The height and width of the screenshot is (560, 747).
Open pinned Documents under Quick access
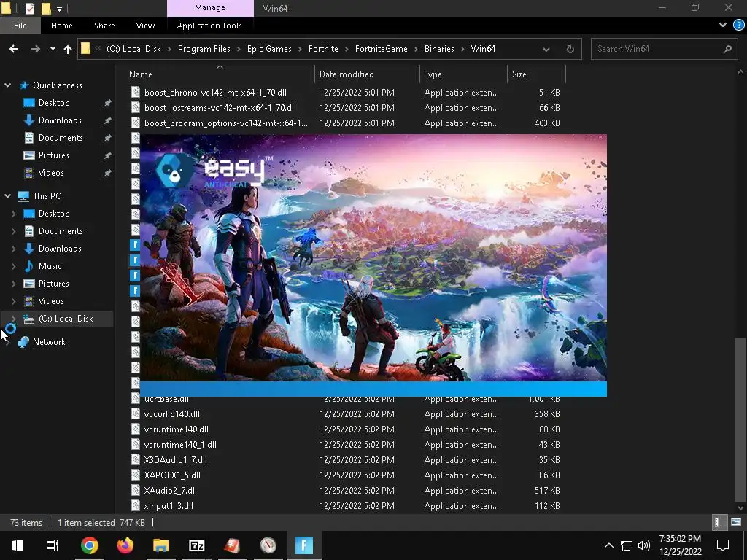point(61,138)
